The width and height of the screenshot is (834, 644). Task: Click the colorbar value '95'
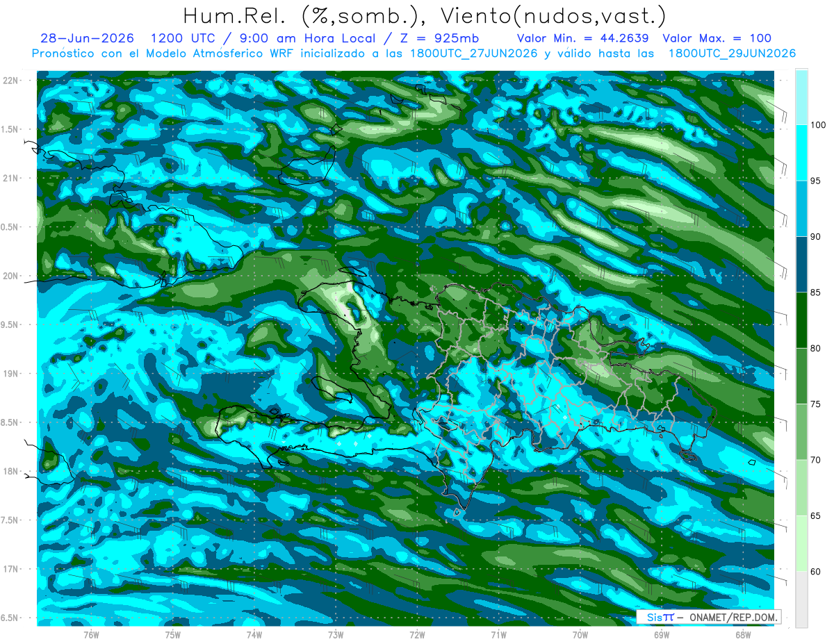tap(817, 181)
